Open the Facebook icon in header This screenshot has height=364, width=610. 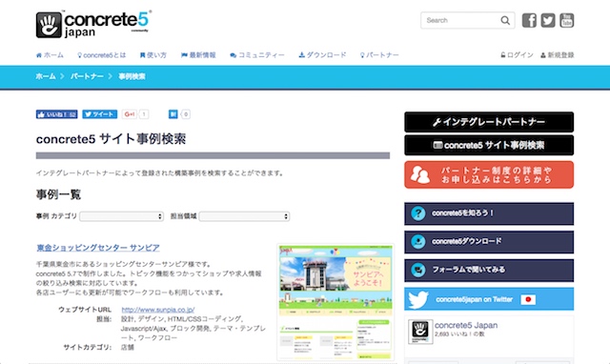[x=529, y=20]
